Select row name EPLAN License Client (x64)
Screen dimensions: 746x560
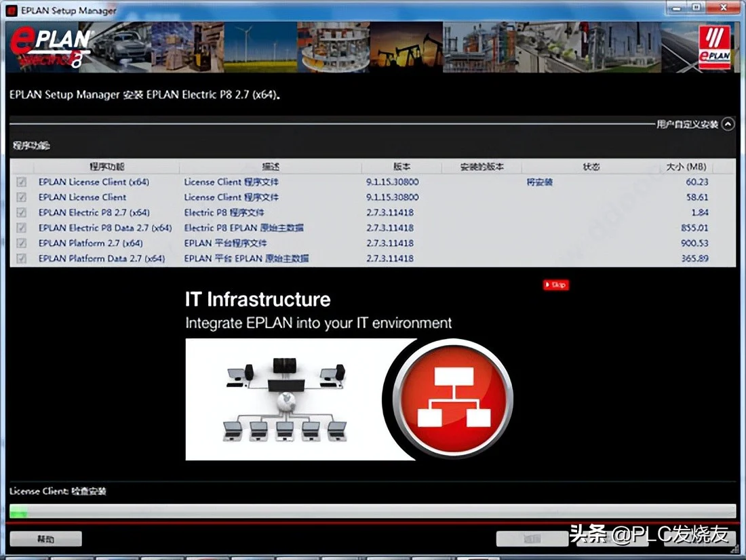[94, 182]
